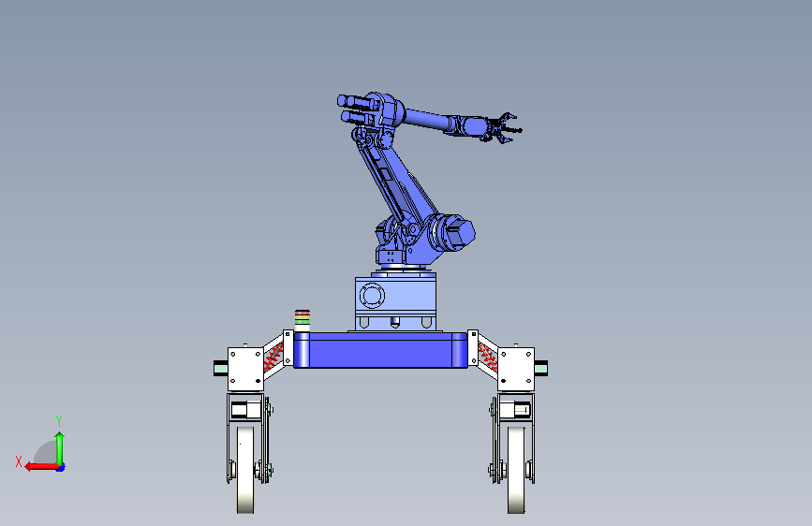The width and height of the screenshot is (812, 526).
Task: Select the stack light tower on the platform
Action: (303, 320)
